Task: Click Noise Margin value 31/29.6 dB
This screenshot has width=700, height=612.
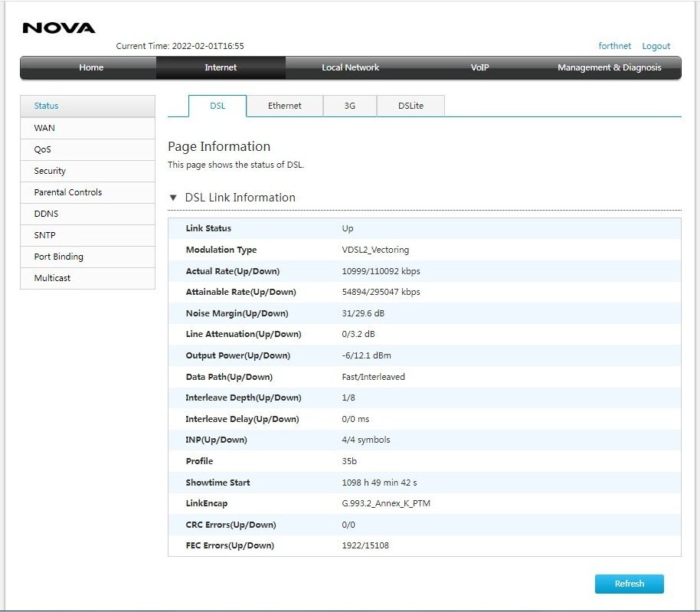Action: point(363,313)
